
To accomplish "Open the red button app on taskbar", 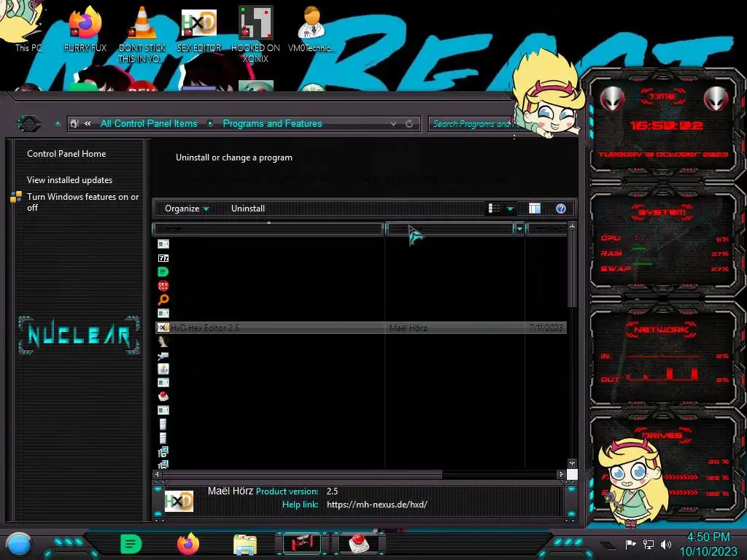I will point(359,543).
